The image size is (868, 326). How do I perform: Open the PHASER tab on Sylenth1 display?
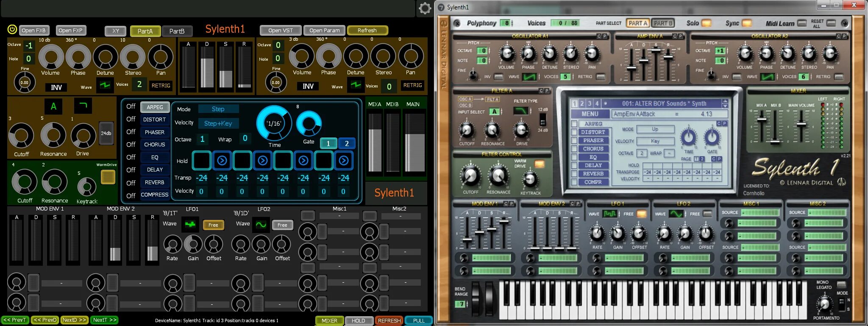pyautogui.click(x=593, y=141)
